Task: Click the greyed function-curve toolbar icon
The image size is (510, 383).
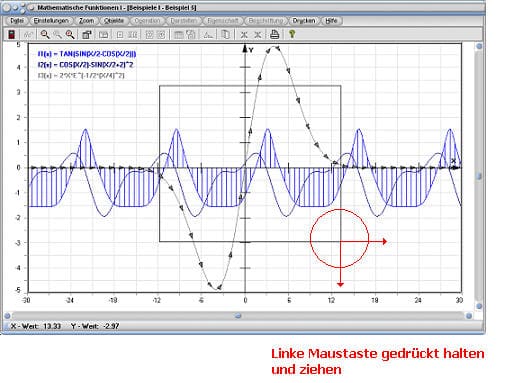Action: [28, 34]
